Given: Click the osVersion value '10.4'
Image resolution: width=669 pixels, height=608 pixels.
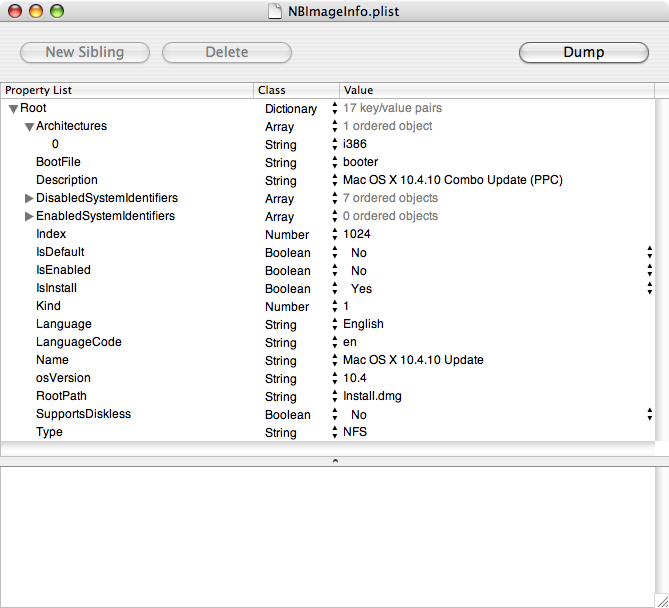Looking at the screenshot, I should [x=355, y=378].
